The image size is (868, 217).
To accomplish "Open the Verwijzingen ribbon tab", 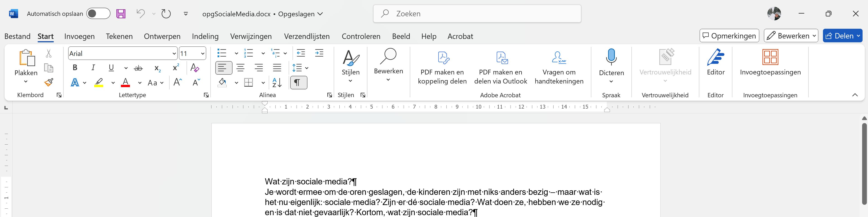I will click(x=251, y=36).
